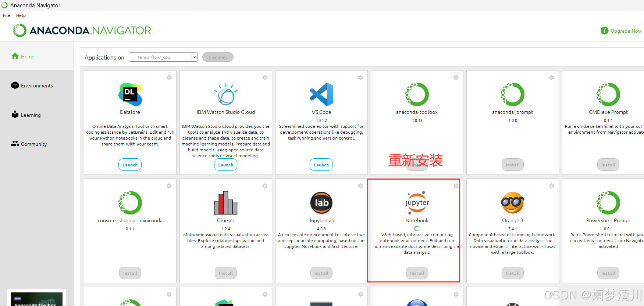Open anaconda_prompt card gear options
This screenshot has height=306, width=644.
[x=552, y=78]
